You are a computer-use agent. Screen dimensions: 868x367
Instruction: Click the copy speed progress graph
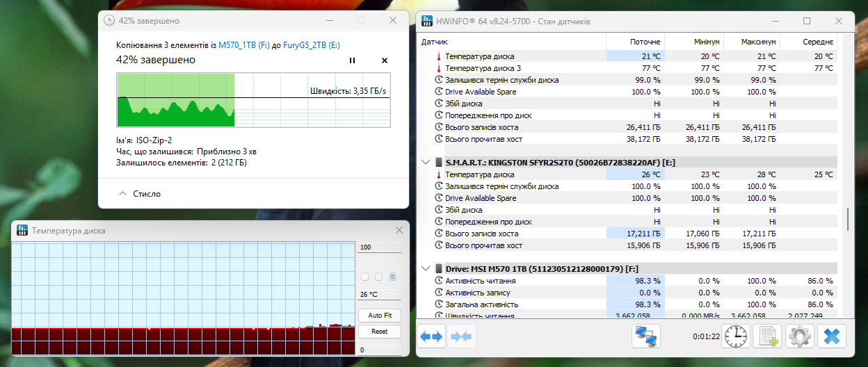click(x=253, y=101)
